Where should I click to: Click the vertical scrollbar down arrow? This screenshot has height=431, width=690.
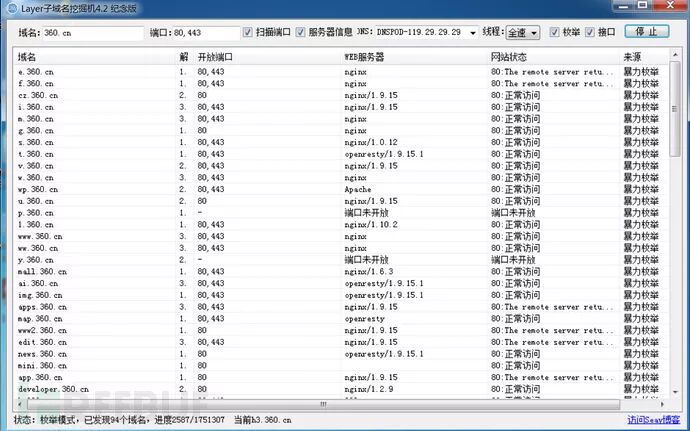tap(675, 391)
